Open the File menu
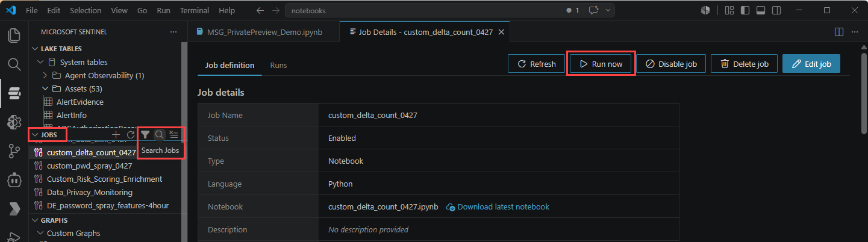This screenshot has height=242, width=868. point(32,10)
